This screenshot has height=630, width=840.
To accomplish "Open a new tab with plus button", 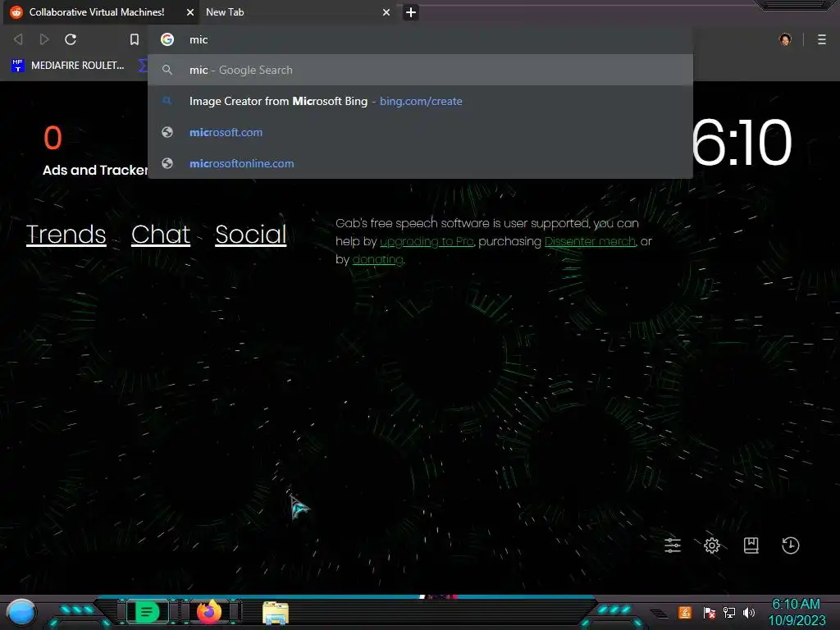I will pos(411,12).
